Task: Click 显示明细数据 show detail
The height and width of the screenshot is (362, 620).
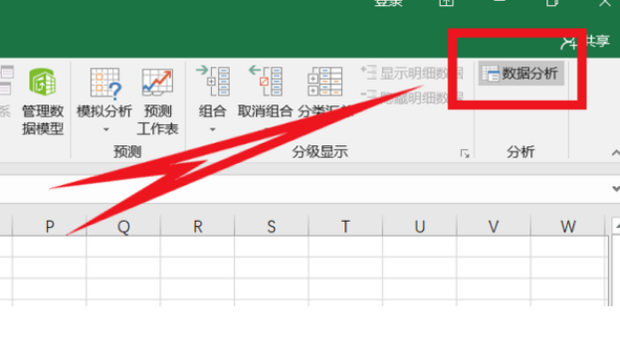Action: tap(412, 73)
